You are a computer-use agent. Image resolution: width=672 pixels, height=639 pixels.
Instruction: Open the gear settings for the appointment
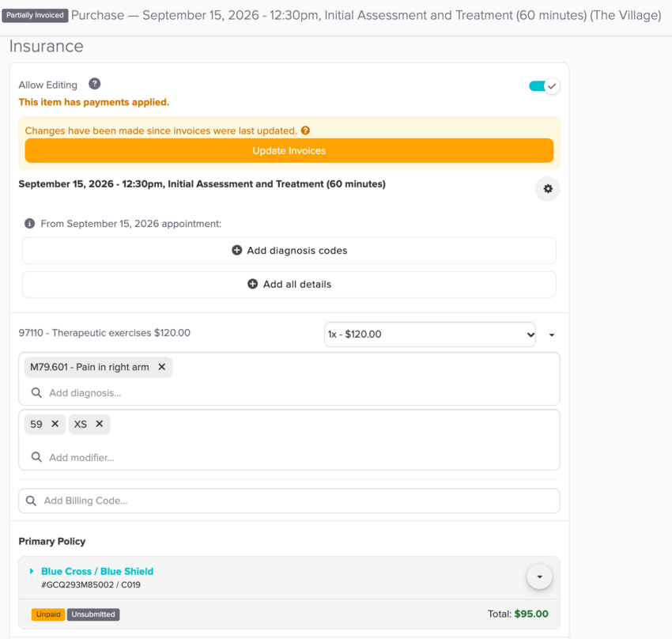(x=547, y=189)
